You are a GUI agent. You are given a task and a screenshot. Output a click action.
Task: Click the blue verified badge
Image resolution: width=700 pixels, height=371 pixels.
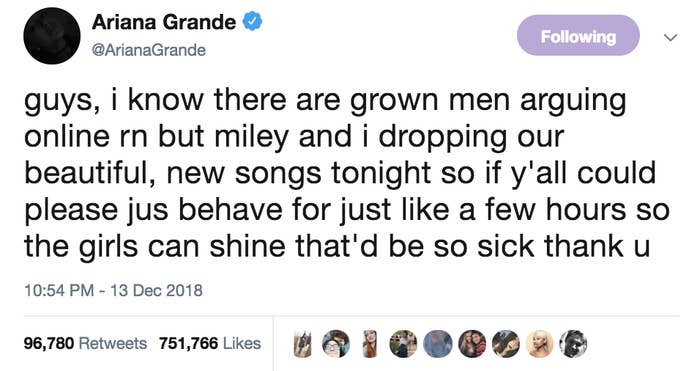pyautogui.click(x=252, y=21)
